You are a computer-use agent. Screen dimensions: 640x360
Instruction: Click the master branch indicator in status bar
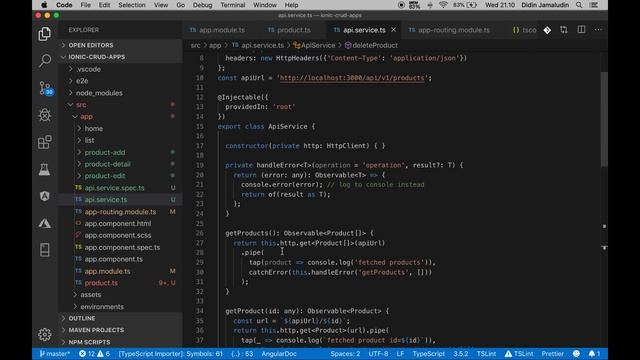55,354
